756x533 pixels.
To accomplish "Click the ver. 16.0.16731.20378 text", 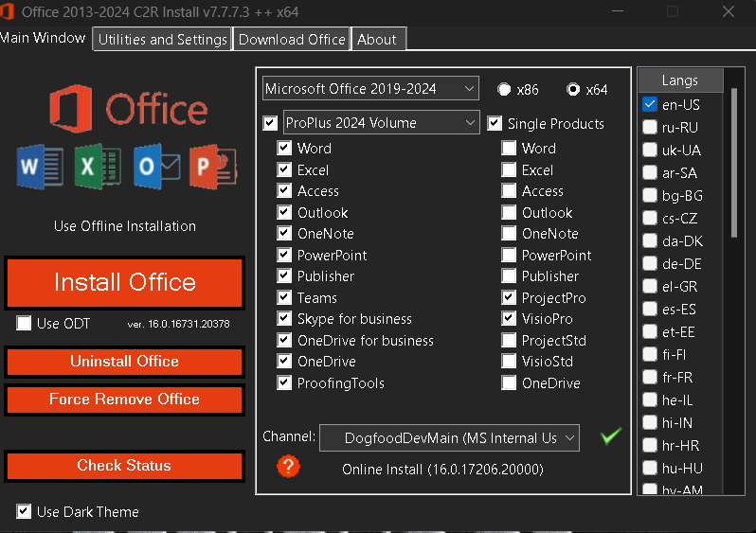I will (178, 324).
